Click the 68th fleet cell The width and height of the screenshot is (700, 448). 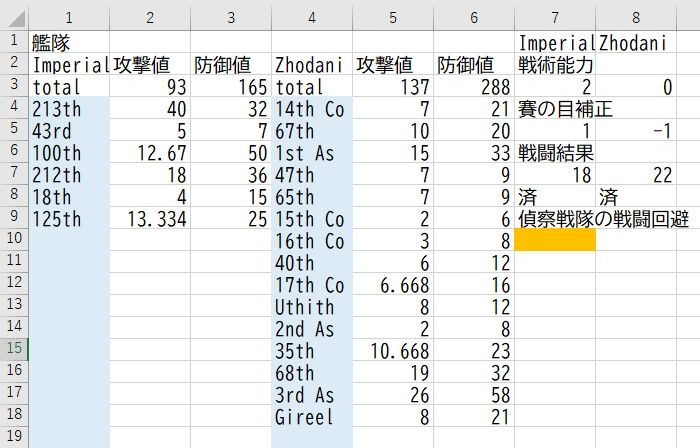312,372
